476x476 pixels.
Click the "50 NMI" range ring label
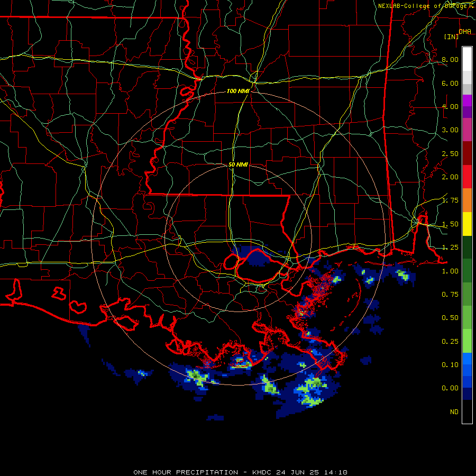coord(238,164)
